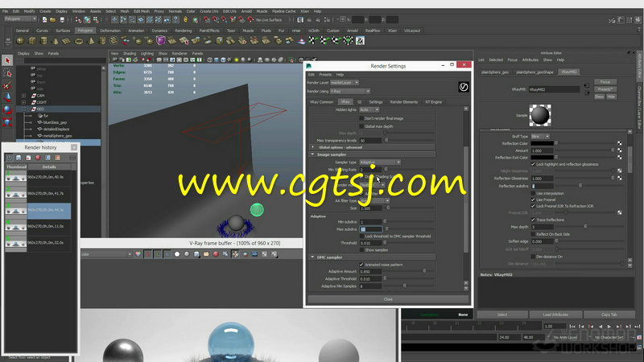This screenshot has width=644, height=362.
Task: Click the V-Ray logo in Render Settings
Action: pyautogui.click(x=464, y=87)
